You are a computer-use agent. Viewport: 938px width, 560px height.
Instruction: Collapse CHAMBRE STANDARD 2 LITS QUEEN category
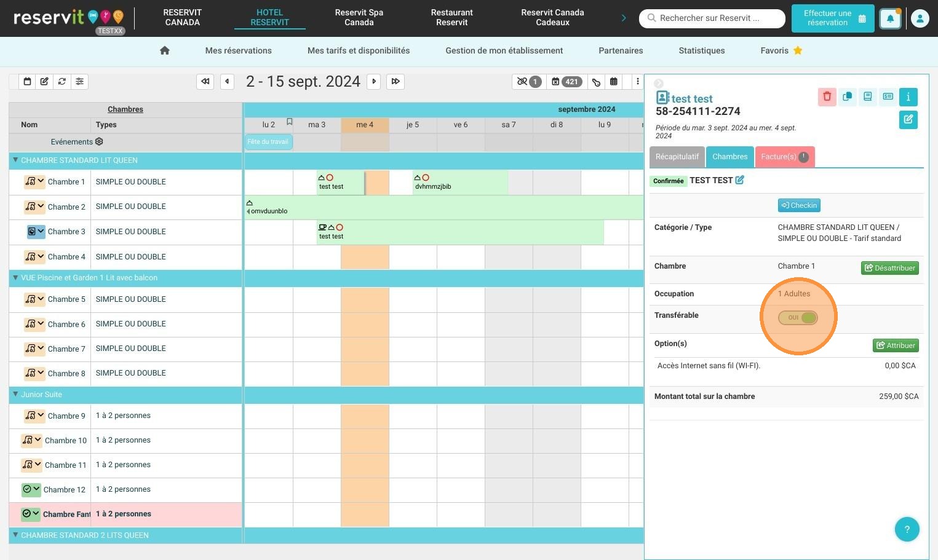point(15,535)
